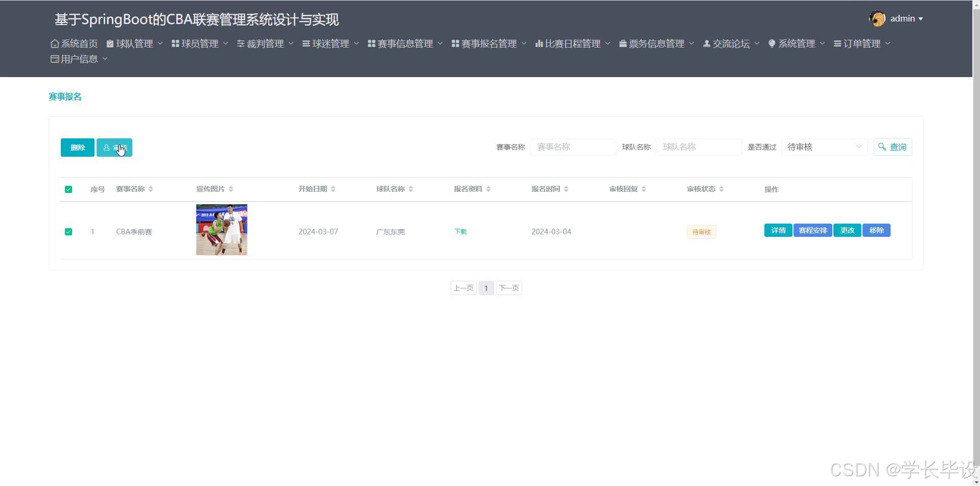980x486 pixels.
Task: Expand the 赛事信息管理 menu chevron
Action: pyautogui.click(x=440, y=44)
